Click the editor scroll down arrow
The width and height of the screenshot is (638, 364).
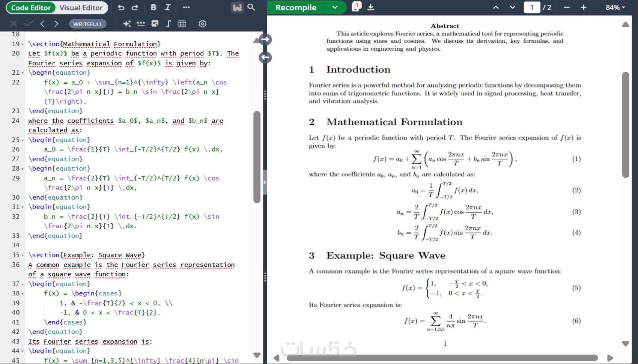pyautogui.click(x=257, y=355)
